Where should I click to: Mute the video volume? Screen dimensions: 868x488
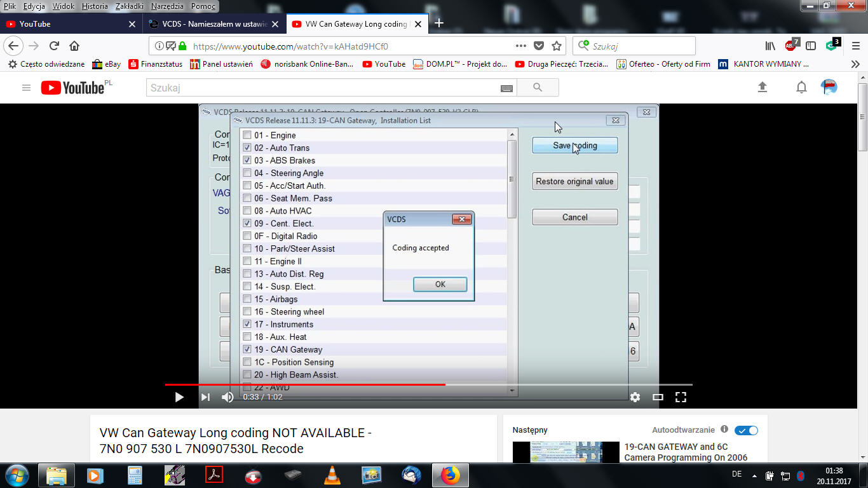pyautogui.click(x=227, y=397)
